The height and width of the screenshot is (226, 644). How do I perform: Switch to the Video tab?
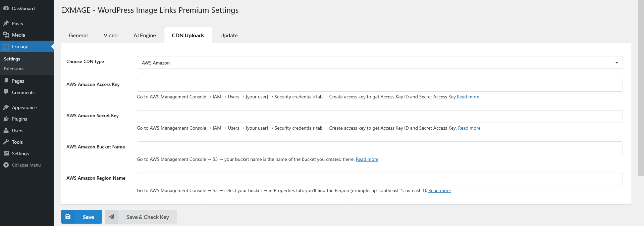point(111,35)
